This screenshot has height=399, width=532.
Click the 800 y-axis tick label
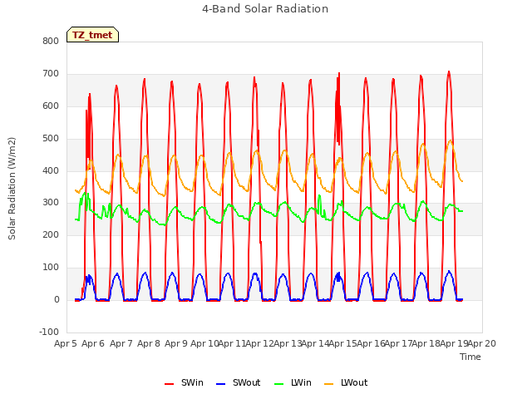click(51, 41)
